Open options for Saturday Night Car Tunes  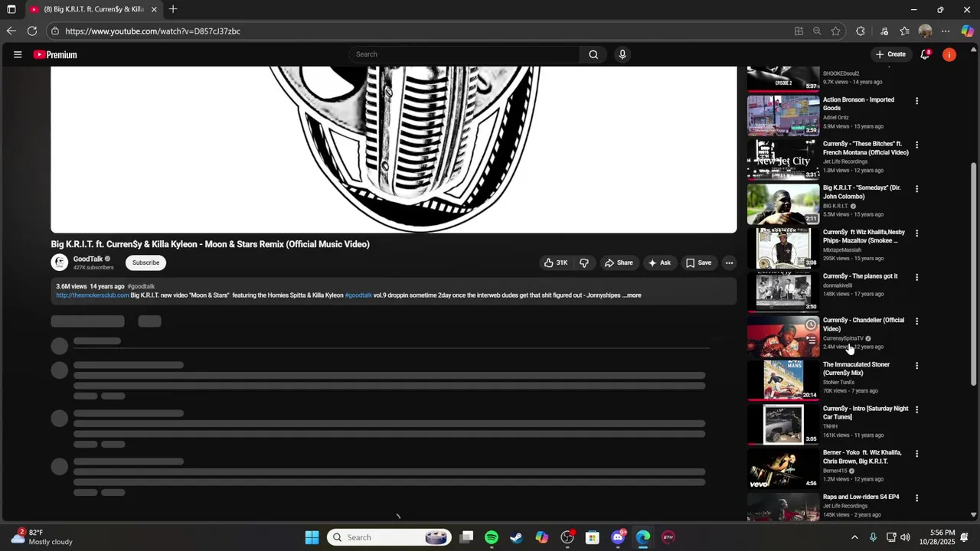916,409
